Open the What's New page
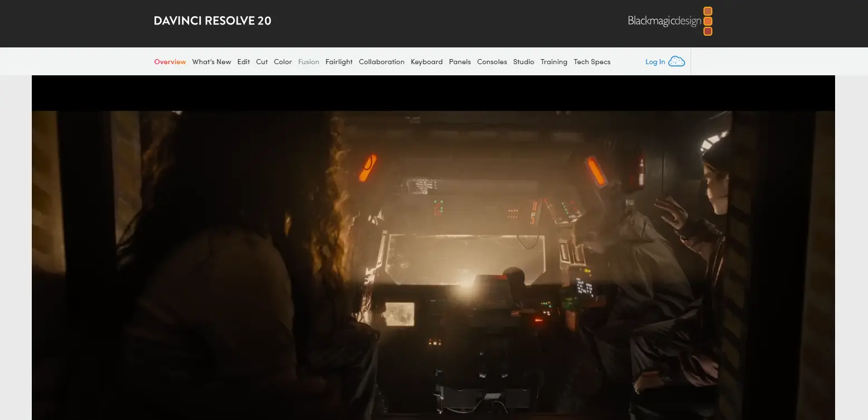Viewport: 868px width, 420px height. 211,61
